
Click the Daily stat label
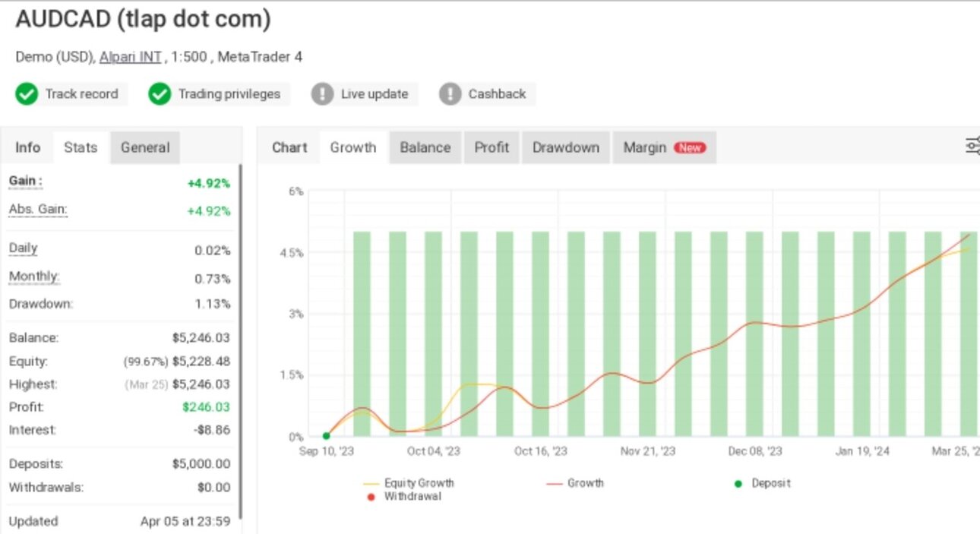click(x=23, y=248)
